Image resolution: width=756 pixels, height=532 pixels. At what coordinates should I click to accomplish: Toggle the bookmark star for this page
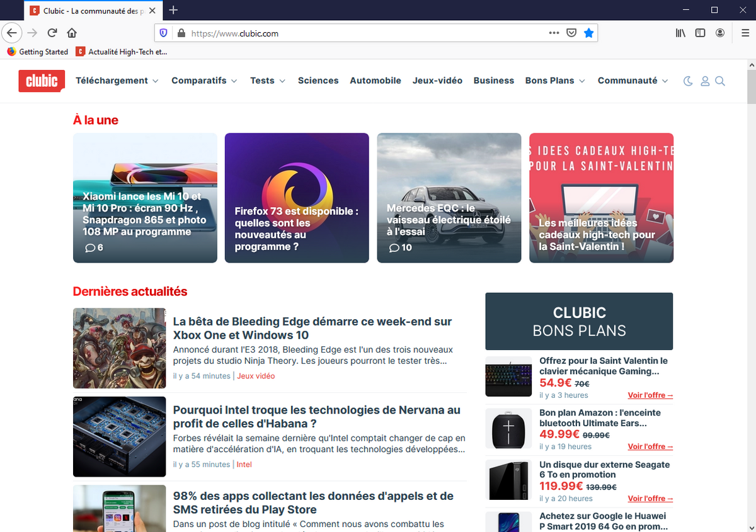[x=588, y=33]
